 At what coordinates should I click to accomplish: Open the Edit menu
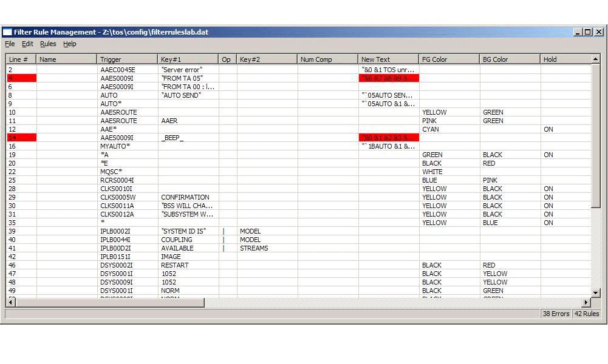[27, 44]
